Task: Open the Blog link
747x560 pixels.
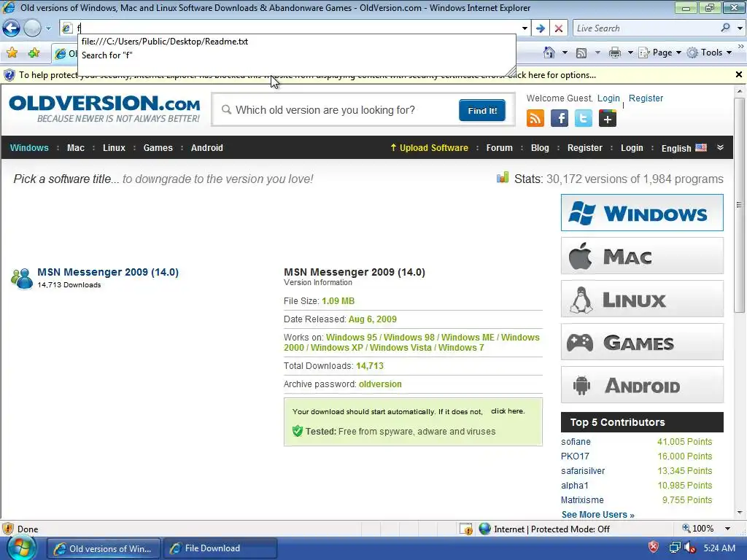Action: pyautogui.click(x=540, y=147)
